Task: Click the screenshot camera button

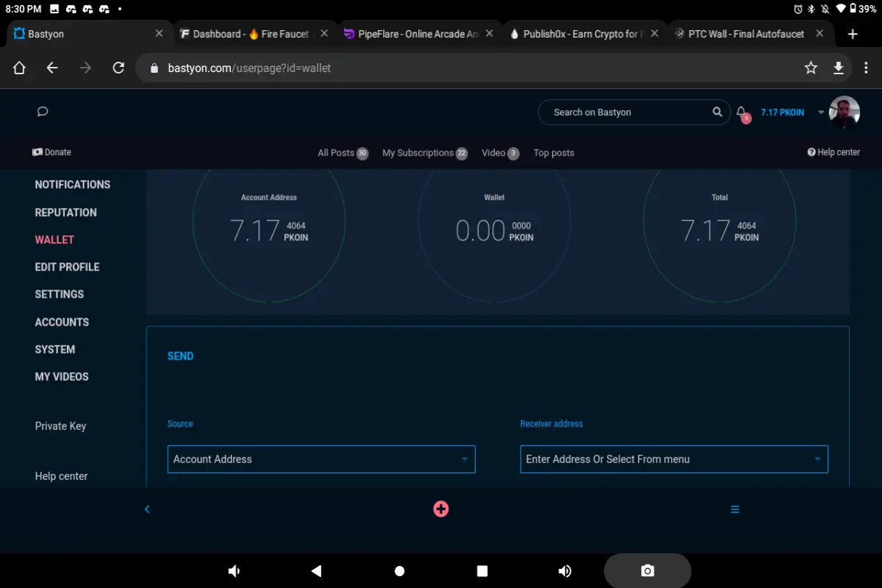Action: click(x=648, y=571)
